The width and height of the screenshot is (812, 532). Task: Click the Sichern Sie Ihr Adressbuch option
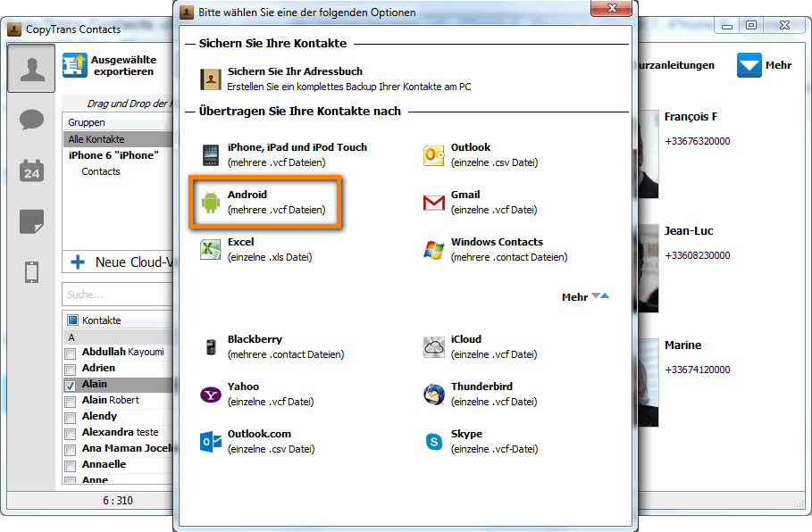click(x=336, y=79)
